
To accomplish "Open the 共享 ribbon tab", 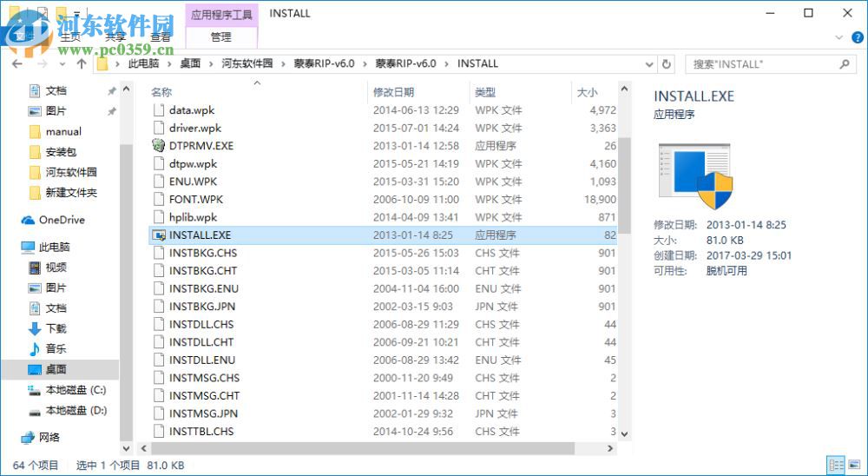I will click(115, 37).
